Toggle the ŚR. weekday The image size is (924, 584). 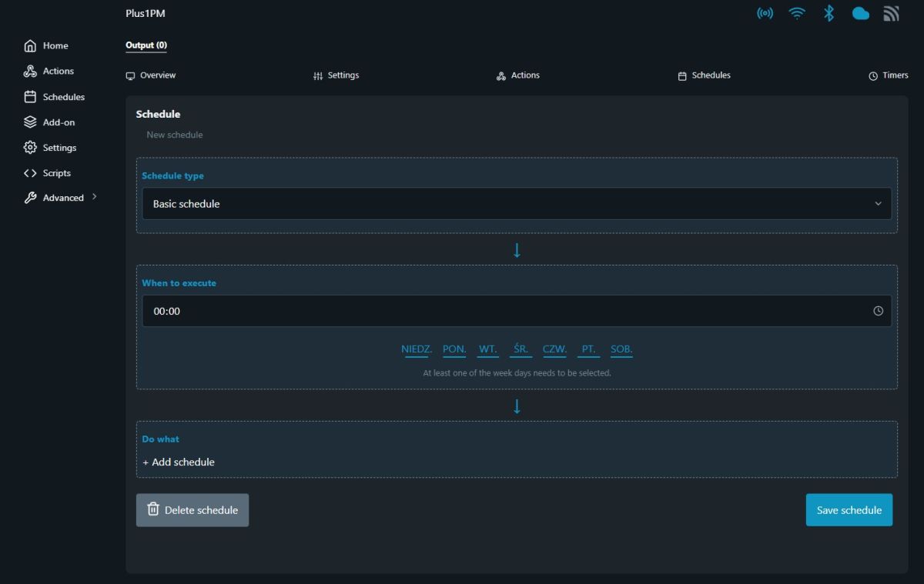521,349
